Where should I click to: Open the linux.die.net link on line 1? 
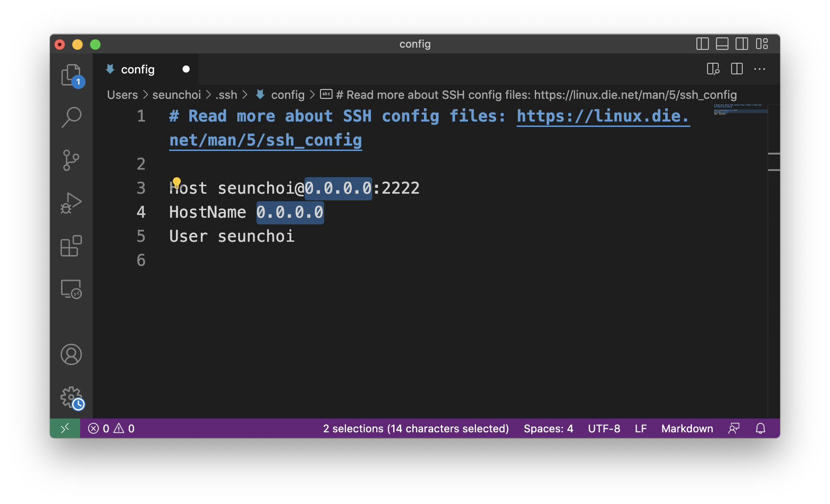(x=603, y=116)
